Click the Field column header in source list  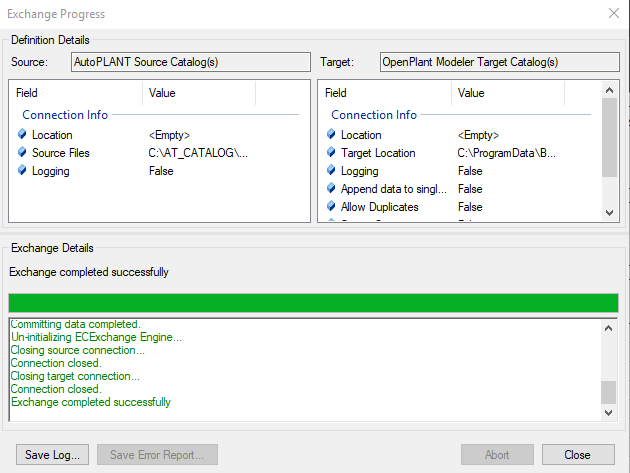tap(76, 93)
